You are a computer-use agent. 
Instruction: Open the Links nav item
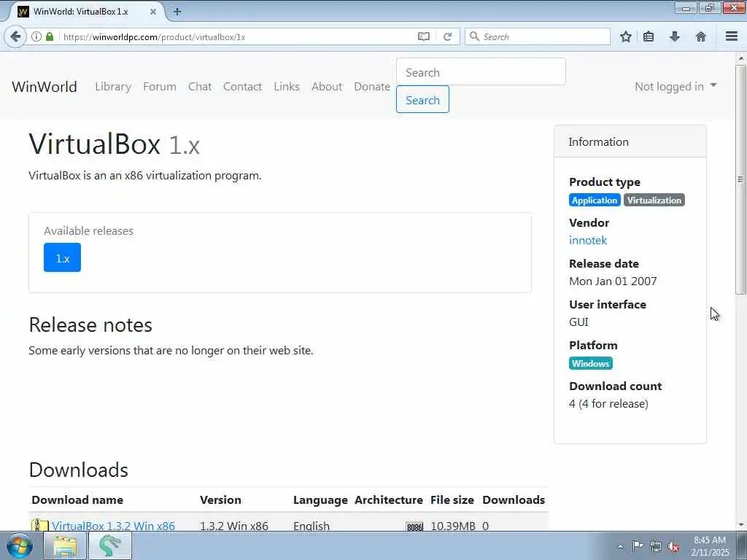pyautogui.click(x=287, y=87)
